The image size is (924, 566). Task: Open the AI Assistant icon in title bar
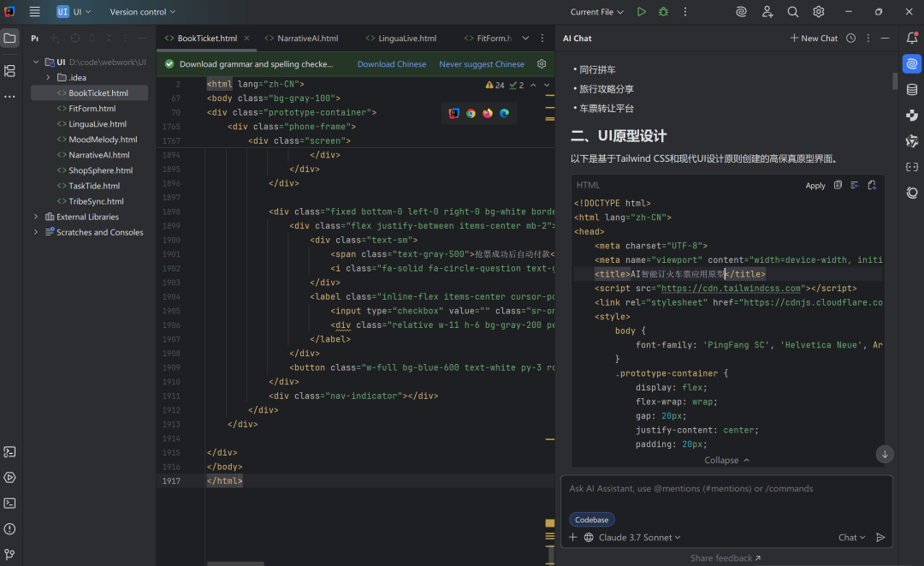click(x=741, y=11)
